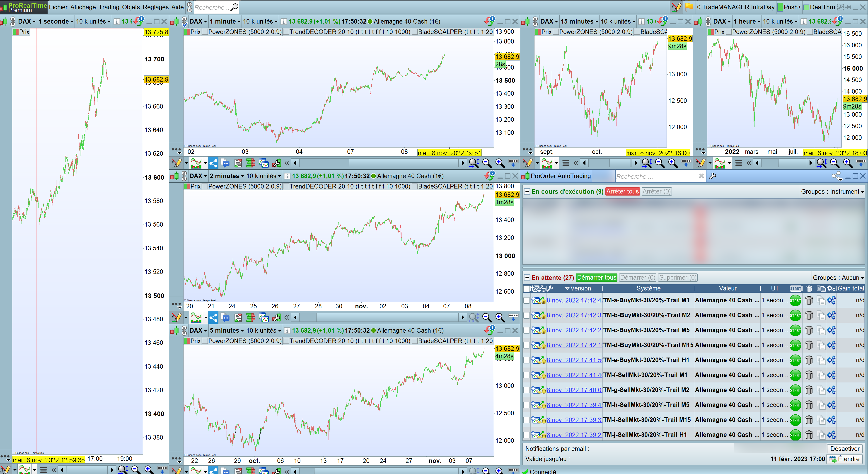868x474 pixels.
Task: Toggle TrendDECODER checkbox on 2 minutes chart
Action: (286, 187)
